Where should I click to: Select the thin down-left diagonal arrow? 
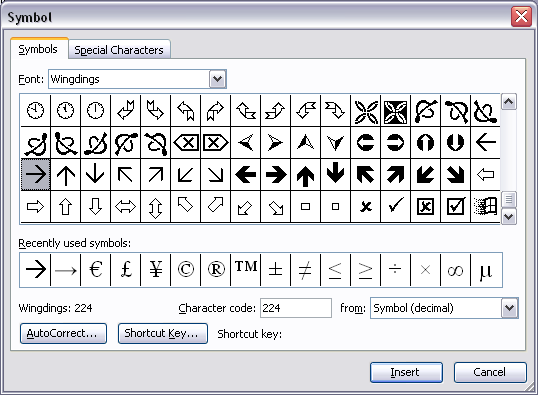click(x=186, y=174)
